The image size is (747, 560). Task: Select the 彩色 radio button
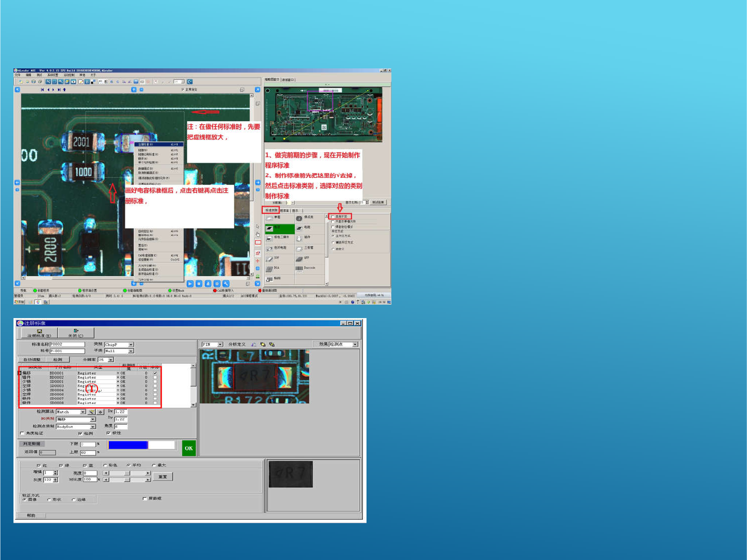click(105, 465)
